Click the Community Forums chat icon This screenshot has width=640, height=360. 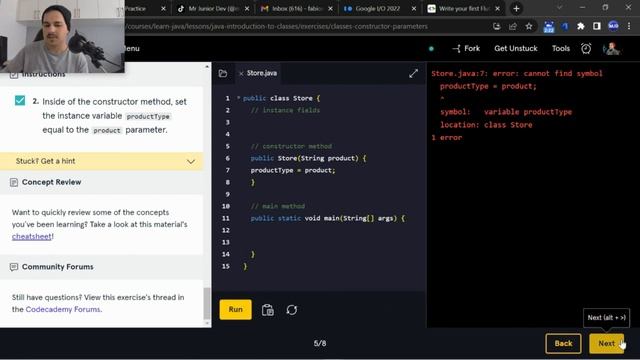tap(13, 267)
